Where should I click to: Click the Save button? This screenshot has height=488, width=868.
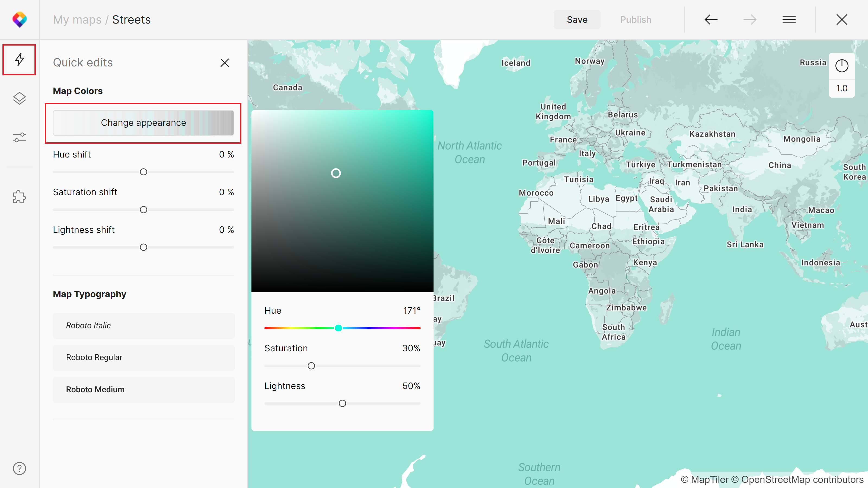577,20
